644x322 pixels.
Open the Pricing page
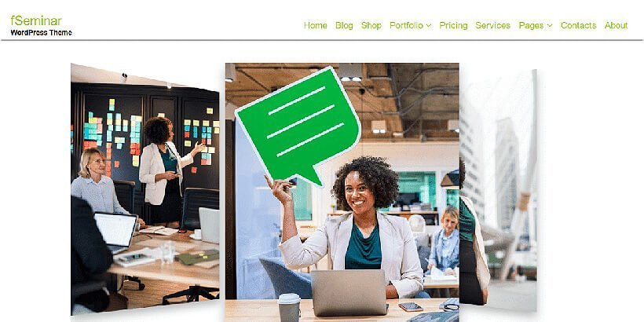coord(453,25)
